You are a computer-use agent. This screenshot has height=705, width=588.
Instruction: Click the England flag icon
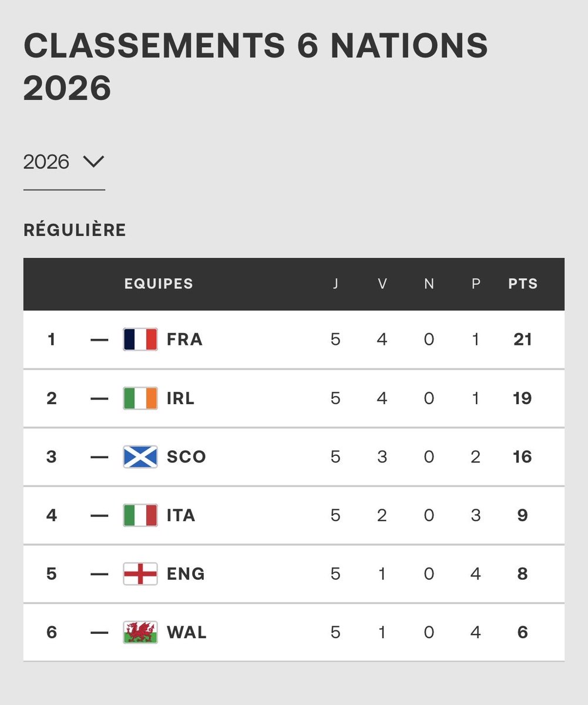click(x=140, y=573)
